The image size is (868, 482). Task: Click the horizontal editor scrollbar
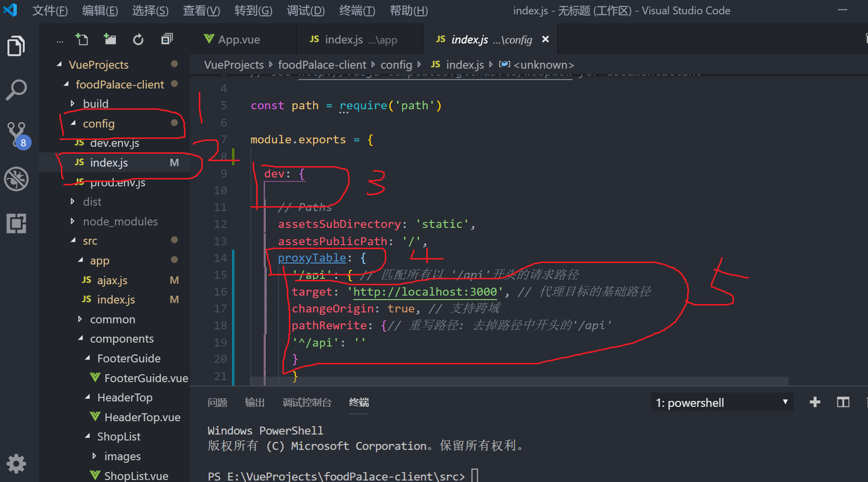coord(519,381)
